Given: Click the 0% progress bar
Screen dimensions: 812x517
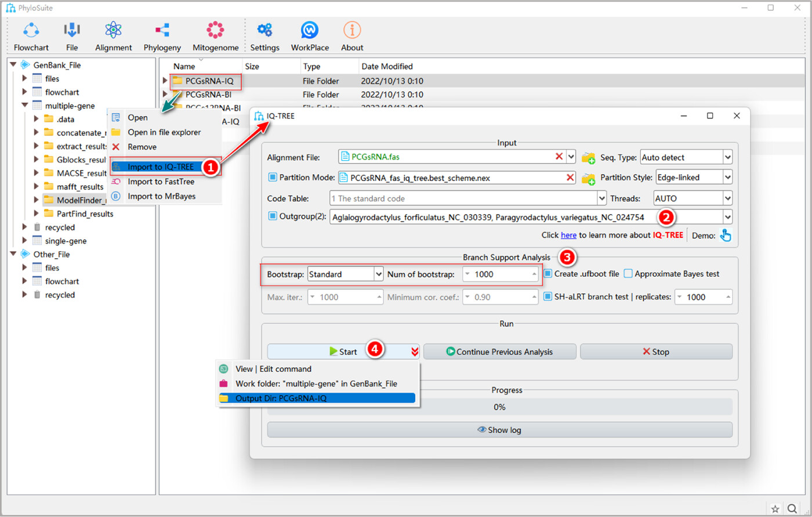Looking at the screenshot, I should pyautogui.click(x=499, y=407).
